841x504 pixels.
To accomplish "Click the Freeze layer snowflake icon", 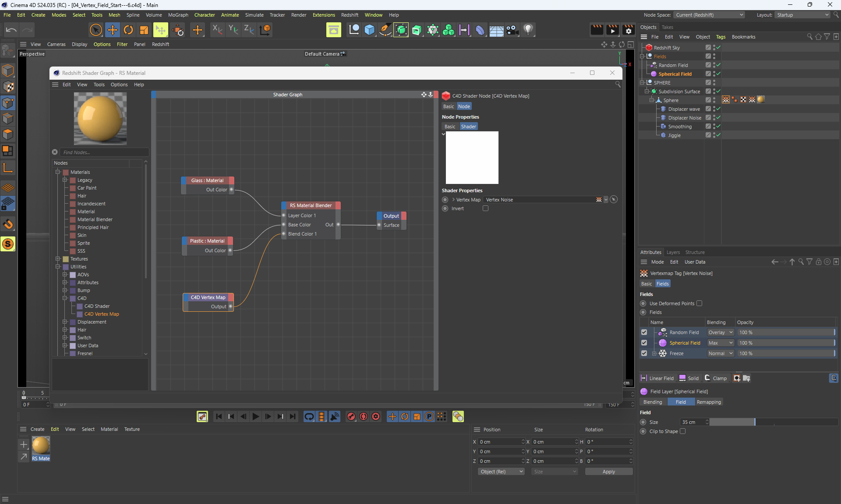I will tap(663, 353).
